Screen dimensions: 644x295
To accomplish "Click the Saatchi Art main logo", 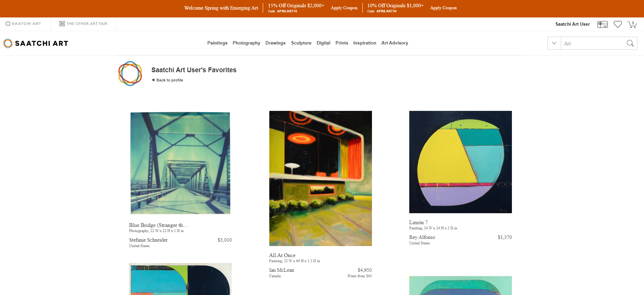I will [x=36, y=43].
